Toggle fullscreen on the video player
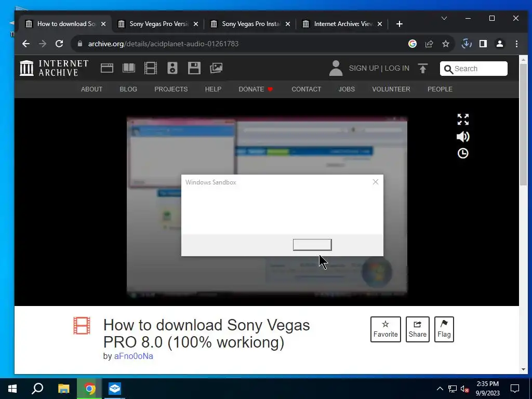This screenshot has height=399, width=532. pos(463,119)
